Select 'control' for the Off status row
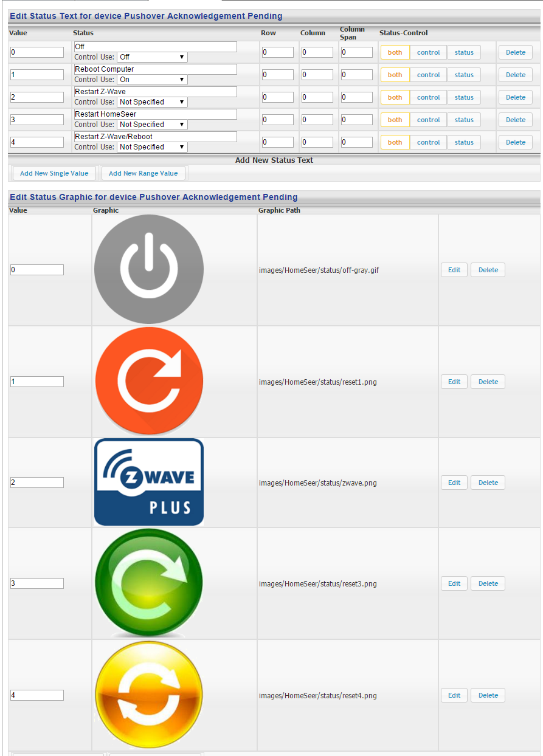The image size is (543, 756). point(428,52)
